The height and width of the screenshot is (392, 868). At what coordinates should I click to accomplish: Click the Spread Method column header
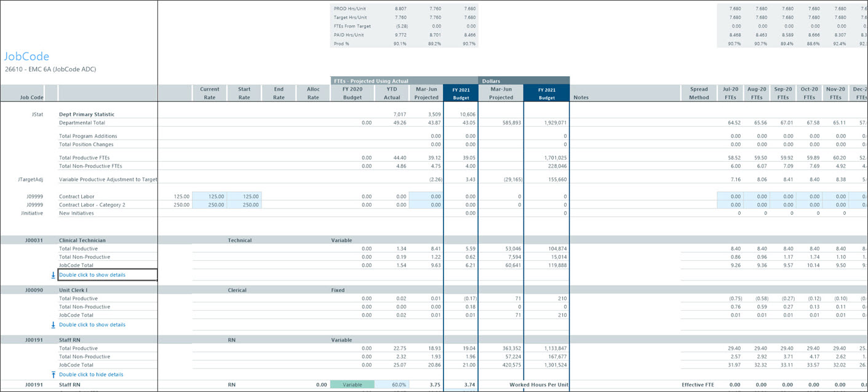click(699, 94)
